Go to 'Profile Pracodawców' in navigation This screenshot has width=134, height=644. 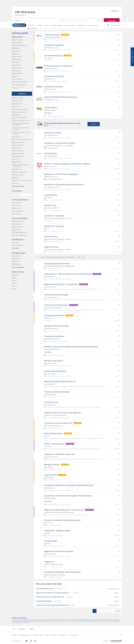(56, 25)
